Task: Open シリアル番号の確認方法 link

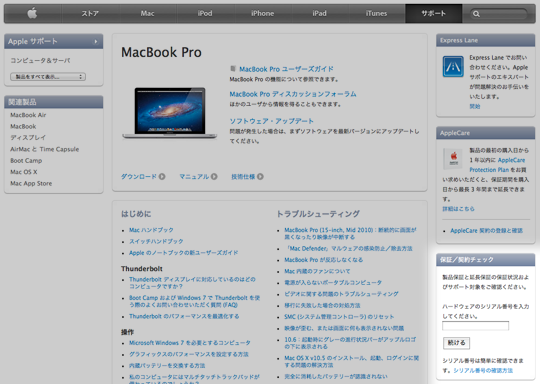Action: click(483, 371)
